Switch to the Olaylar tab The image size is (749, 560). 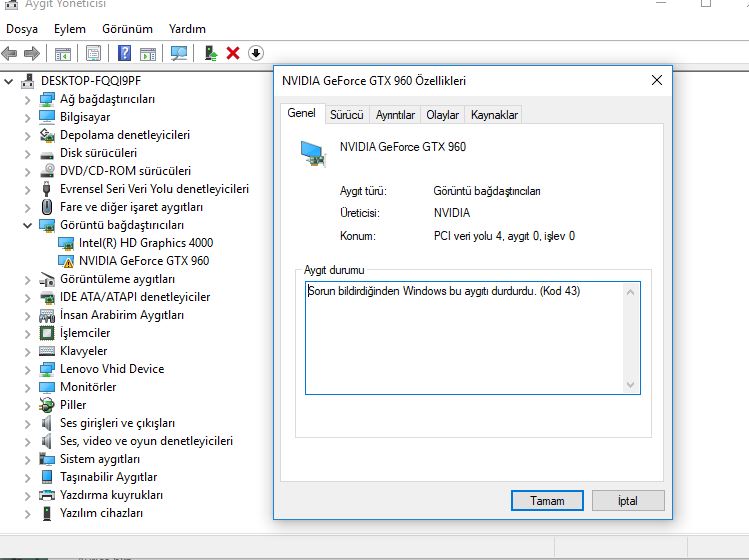(442, 115)
